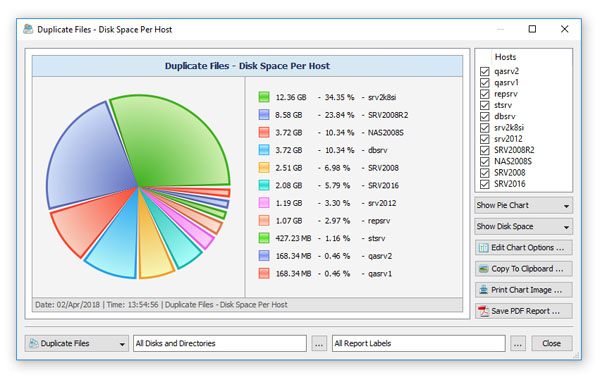This screenshot has width=600, height=380.
Task: Click Edit Chart Options button
Action: click(x=523, y=248)
